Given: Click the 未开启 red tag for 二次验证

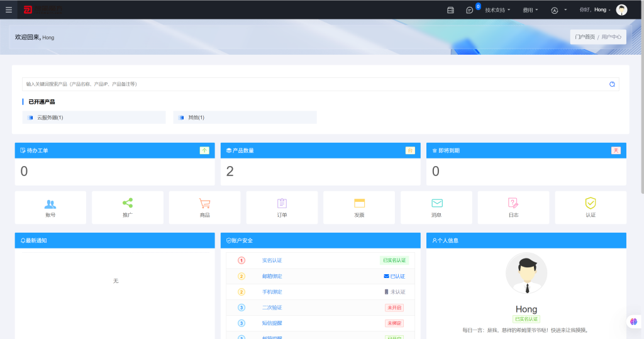Looking at the screenshot, I should coord(394,308).
